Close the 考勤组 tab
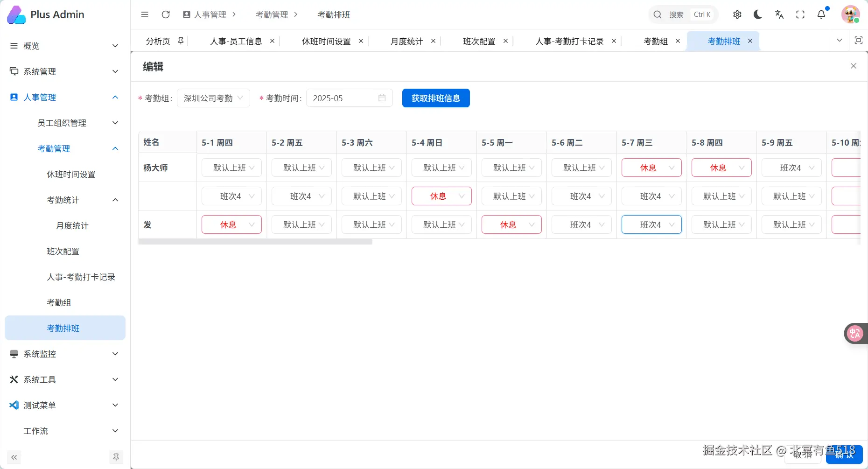This screenshot has width=868, height=469. tap(678, 41)
